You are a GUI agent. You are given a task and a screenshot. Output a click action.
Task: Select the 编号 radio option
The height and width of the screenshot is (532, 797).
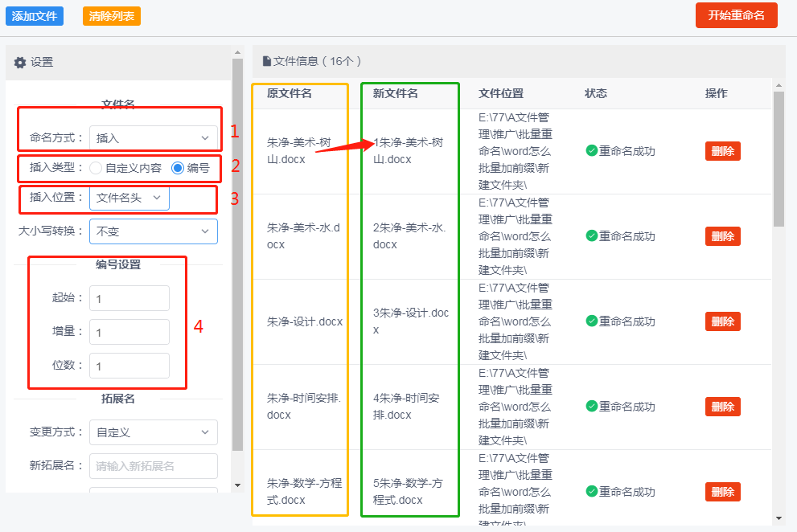click(178, 168)
